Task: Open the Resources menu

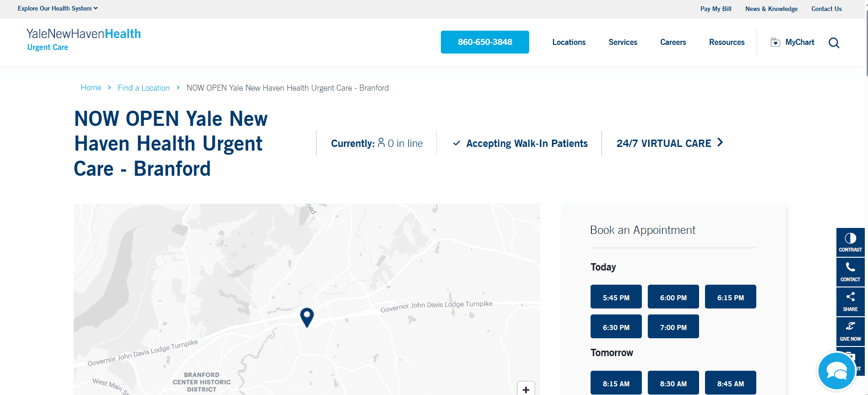Action: pos(727,42)
